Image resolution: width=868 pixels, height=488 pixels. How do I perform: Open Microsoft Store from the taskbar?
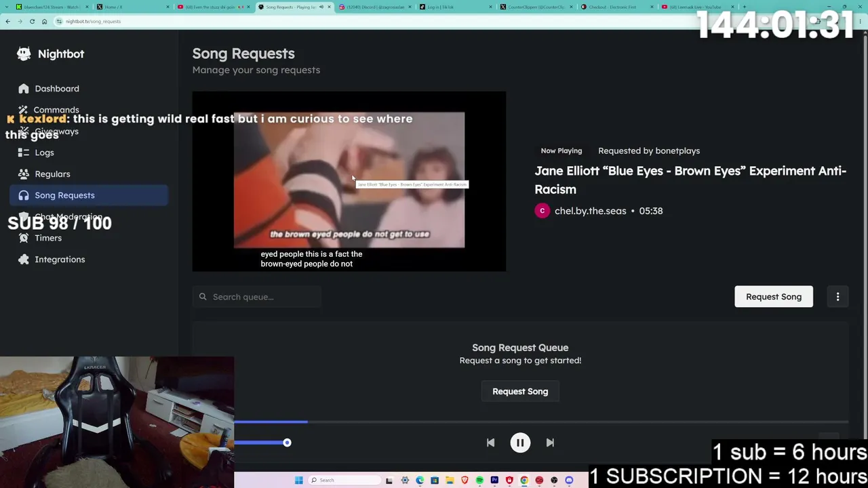435,481
